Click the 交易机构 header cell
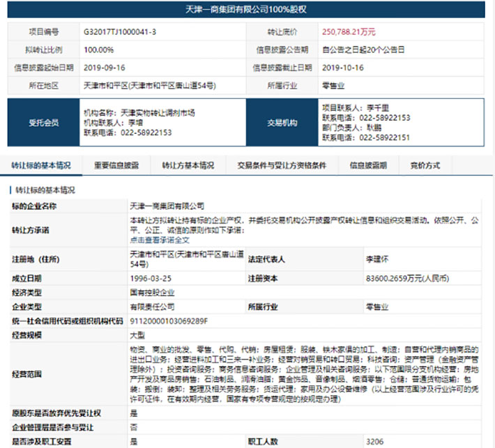Viewport: 495px width, 448px height. 282,123
